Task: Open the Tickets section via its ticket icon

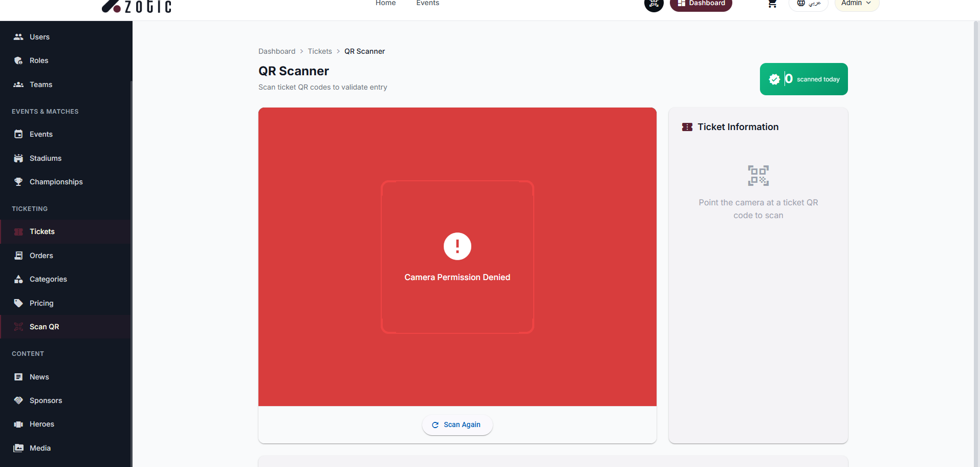Action: coord(18,231)
